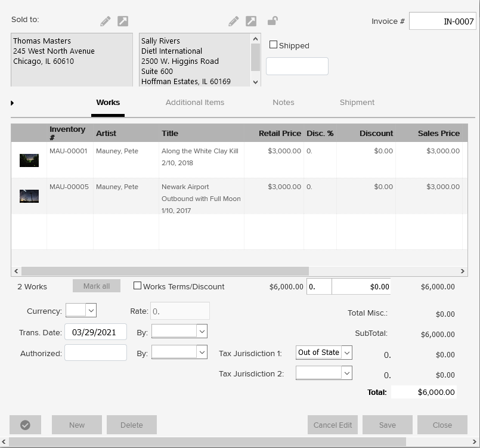Open thumbnail of Along the White Clay Kill

click(x=29, y=160)
